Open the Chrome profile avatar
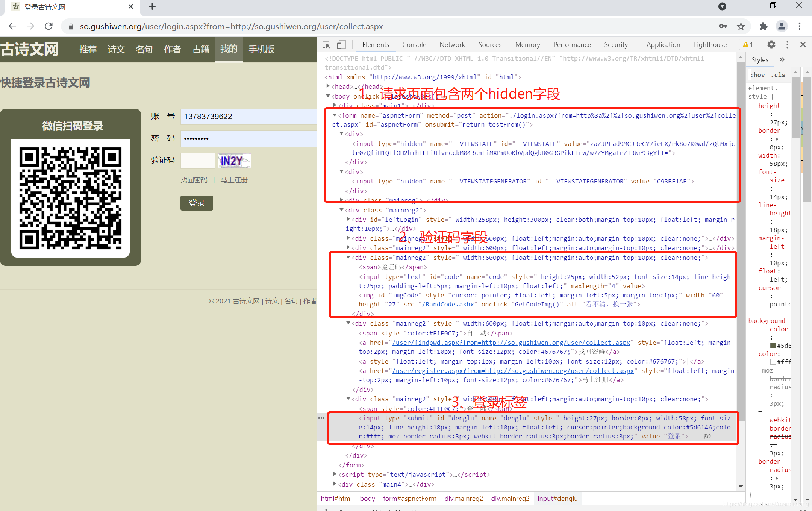812x511 pixels. coord(782,26)
